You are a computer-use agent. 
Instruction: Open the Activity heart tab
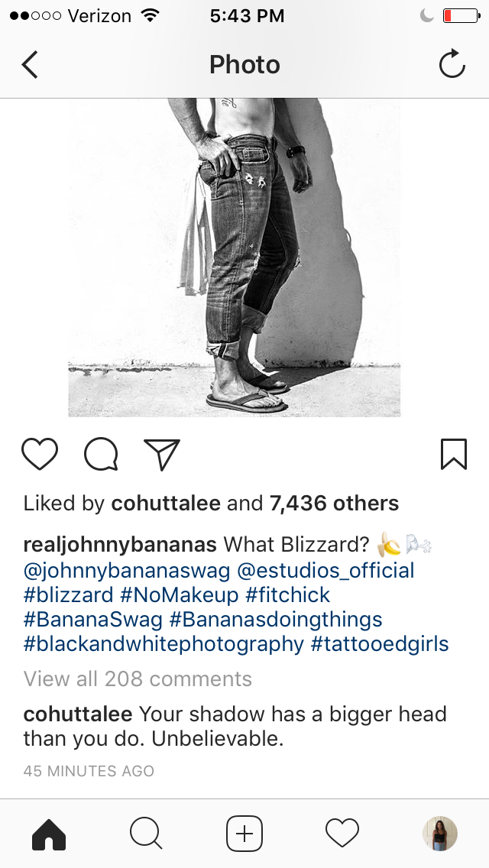[342, 833]
